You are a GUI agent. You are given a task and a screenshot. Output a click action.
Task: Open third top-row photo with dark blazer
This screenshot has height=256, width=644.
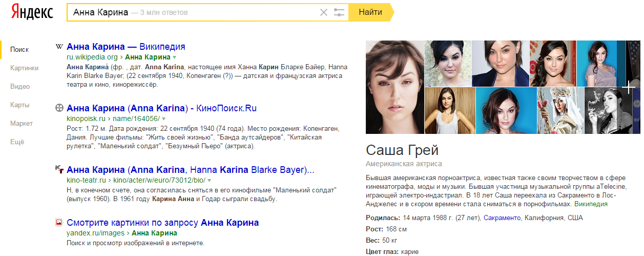pos(501,64)
